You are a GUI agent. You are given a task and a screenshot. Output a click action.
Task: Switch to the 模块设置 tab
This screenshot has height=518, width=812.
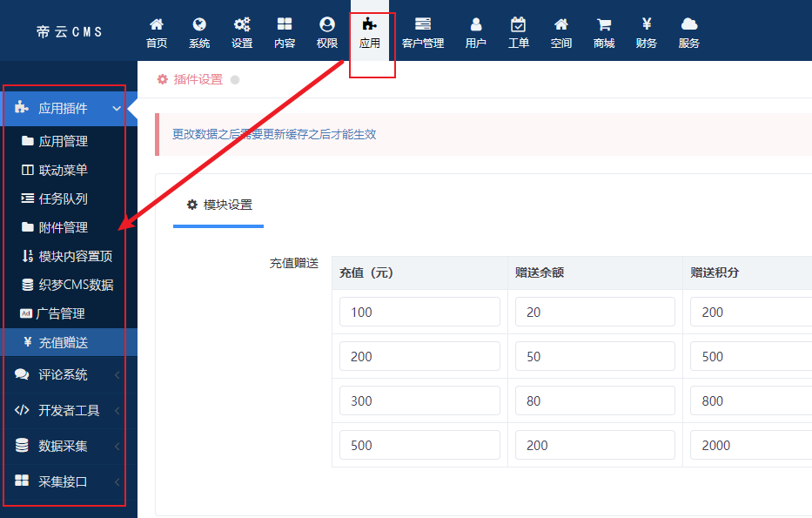point(218,205)
